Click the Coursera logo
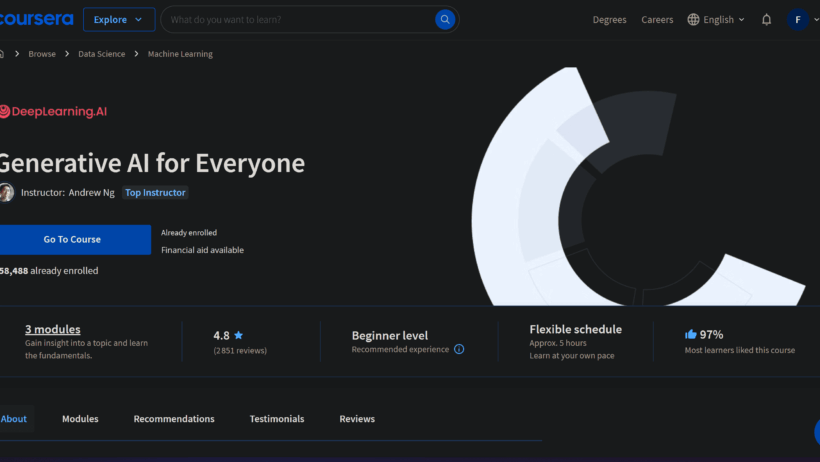820x462 pixels. pyautogui.click(x=34, y=19)
